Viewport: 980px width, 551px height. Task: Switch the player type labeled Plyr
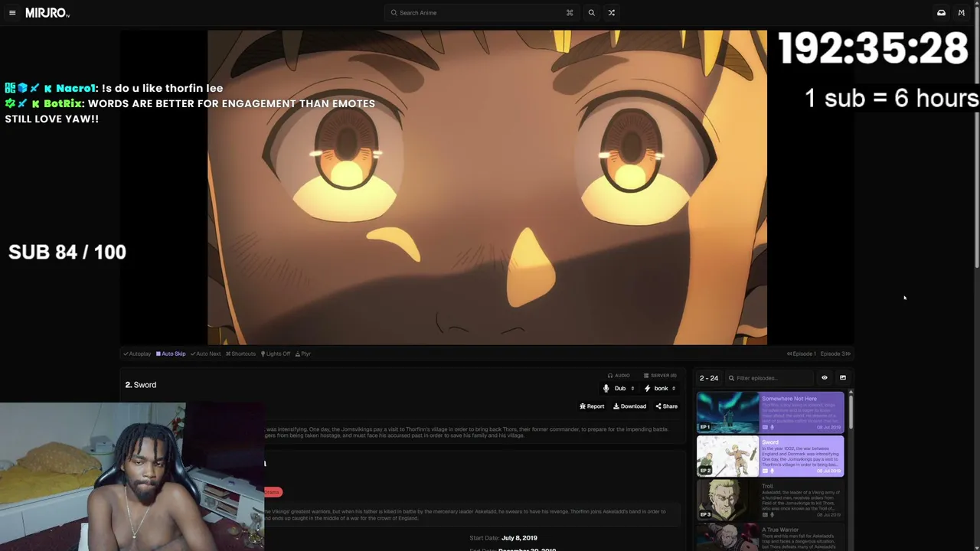pyautogui.click(x=303, y=354)
